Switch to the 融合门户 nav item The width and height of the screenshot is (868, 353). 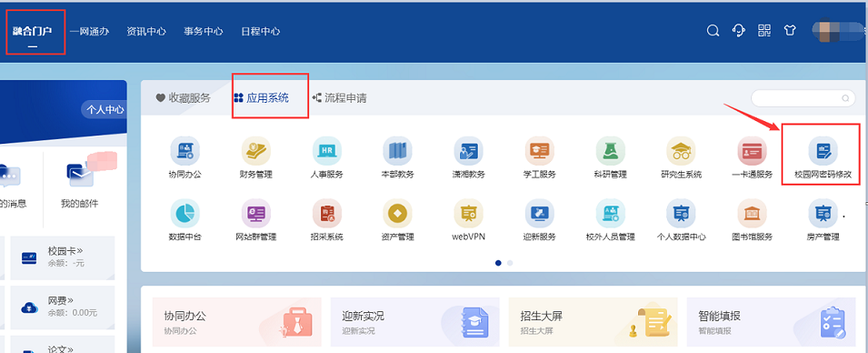tap(32, 31)
